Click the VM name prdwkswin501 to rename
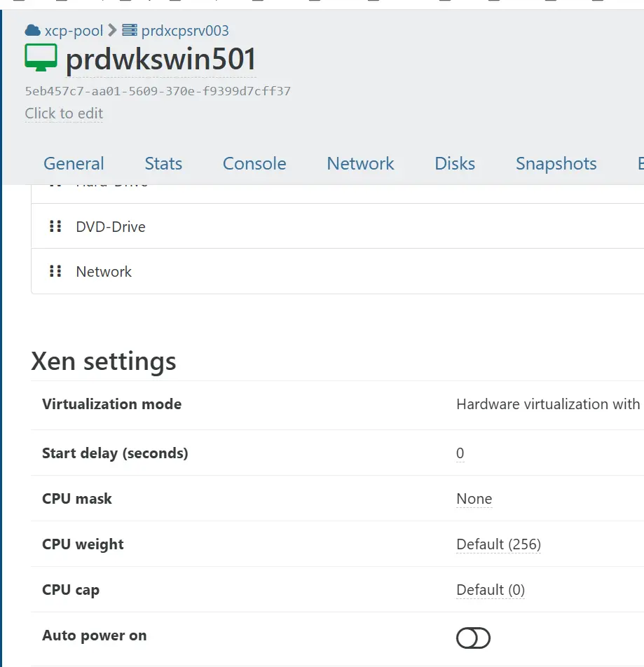Screen dimensions: 644x667 [160, 60]
